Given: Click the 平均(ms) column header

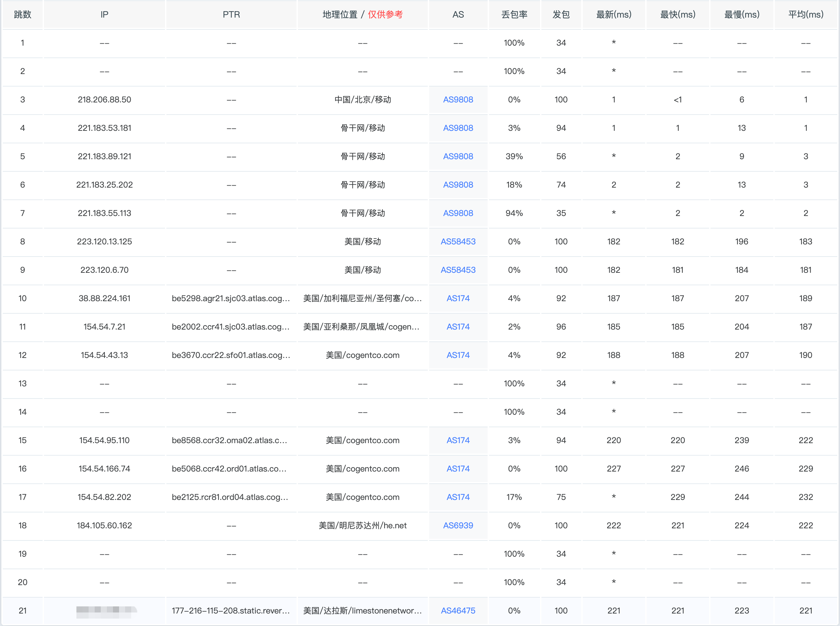Looking at the screenshot, I should 806,15.
